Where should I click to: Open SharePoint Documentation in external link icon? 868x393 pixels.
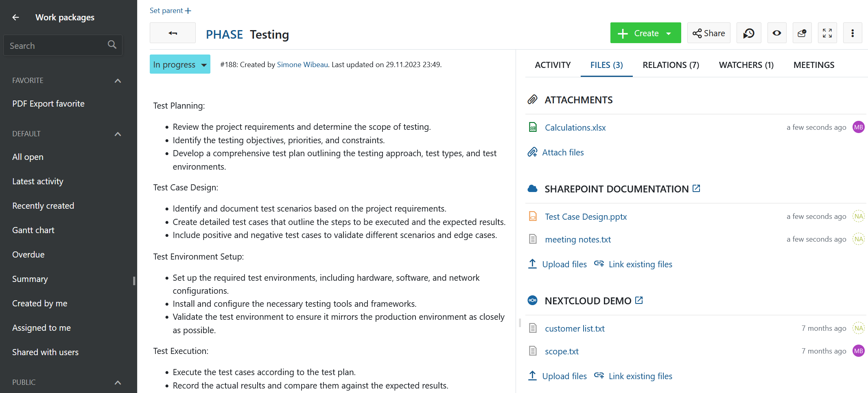coord(696,188)
